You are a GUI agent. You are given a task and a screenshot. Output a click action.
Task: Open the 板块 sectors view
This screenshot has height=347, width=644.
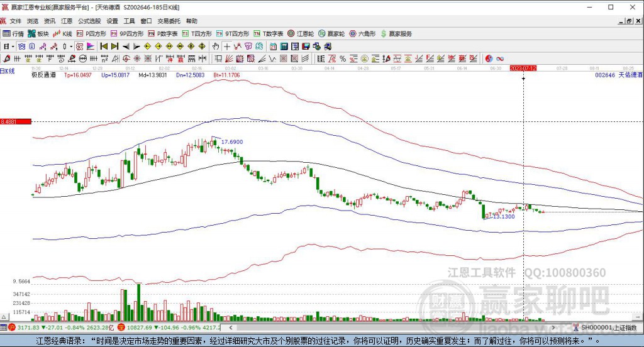tap(38, 34)
